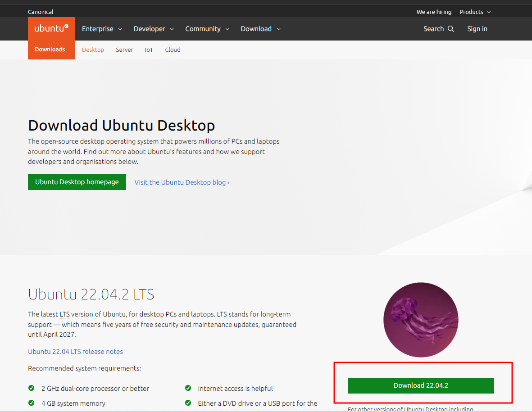Select the Cloud tab
The height and width of the screenshot is (412, 532).
pyautogui.click(x=173, y=50)
